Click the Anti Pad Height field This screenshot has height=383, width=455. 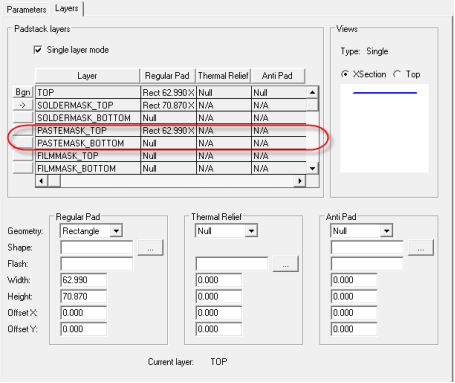[x=354, y=296]
